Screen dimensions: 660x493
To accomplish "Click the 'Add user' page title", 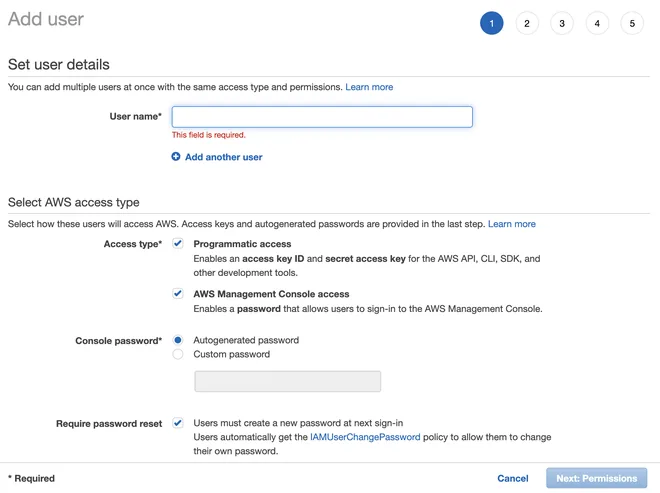I will (46, 19).
